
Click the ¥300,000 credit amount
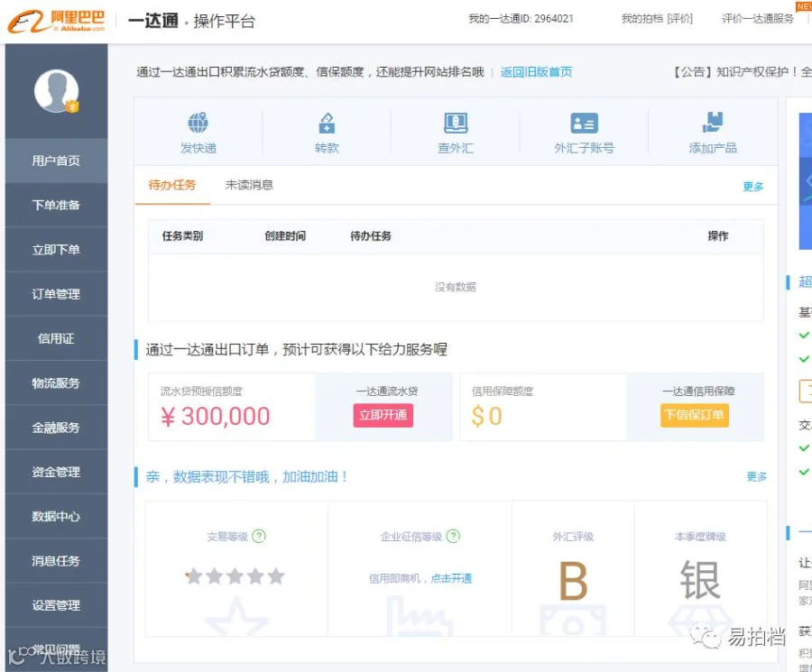tap(216, 416)
